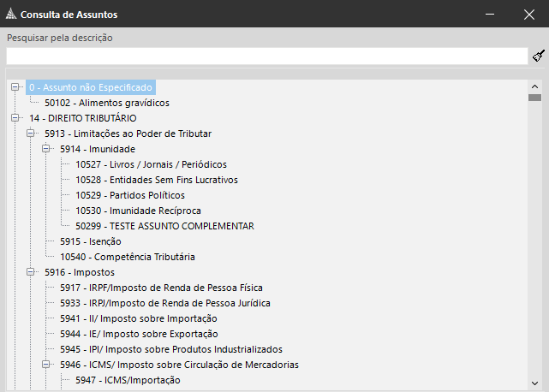The image size is (549, 392).
Task: Click the scrollbar down arrow
Action: point(534,383)
